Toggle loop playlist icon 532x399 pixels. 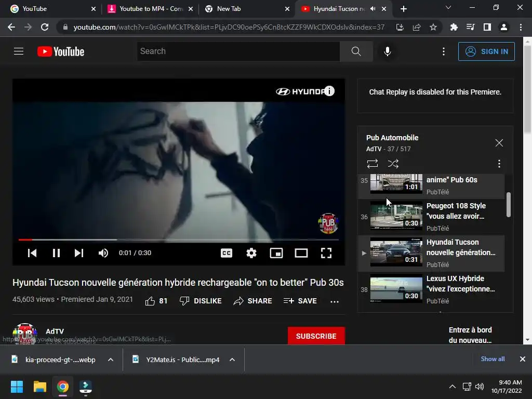(373, 164)
